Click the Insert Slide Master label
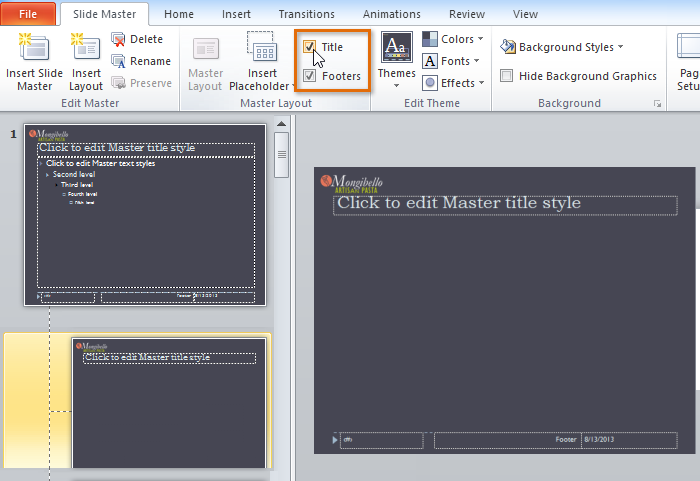The width and height of the screenshot is (700, 481). coord(34,79)
